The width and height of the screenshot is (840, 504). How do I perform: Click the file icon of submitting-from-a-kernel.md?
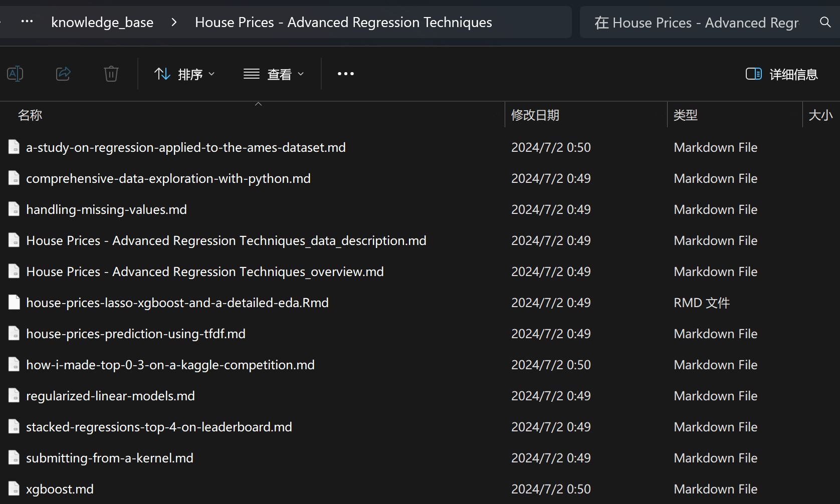click(x=14, y=457)
